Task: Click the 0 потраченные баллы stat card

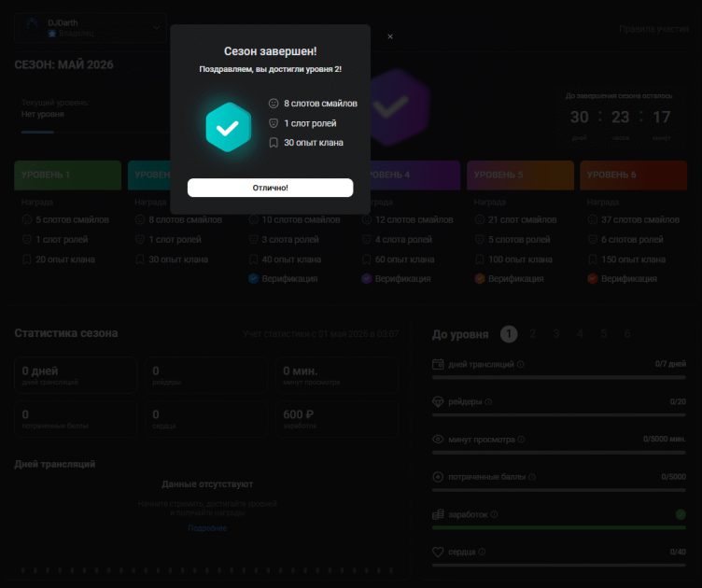Action: (x=76, y=419)
